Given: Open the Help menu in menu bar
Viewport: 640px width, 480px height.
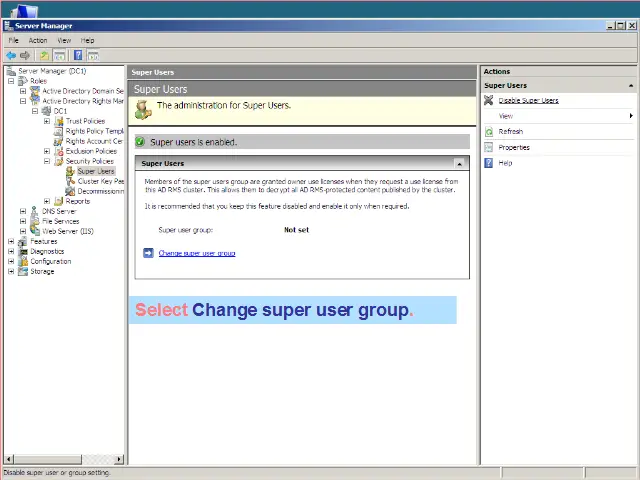Looking at the screenshot, I should 87,40.
